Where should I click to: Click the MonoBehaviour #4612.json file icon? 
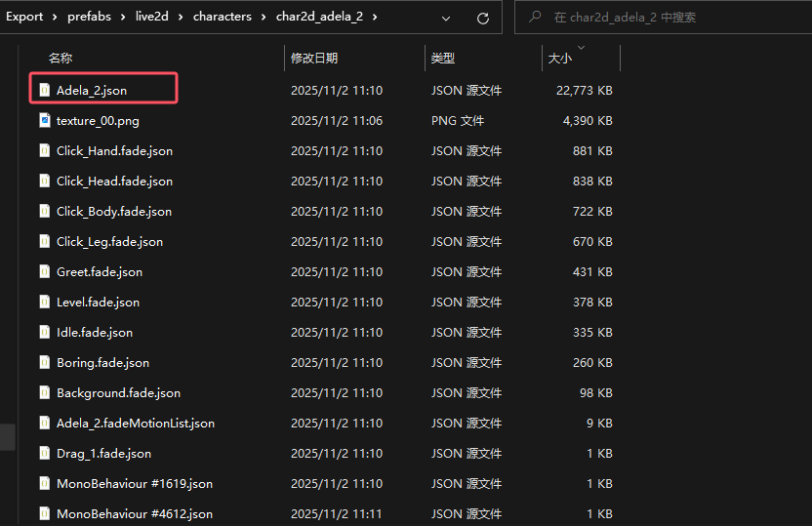[45, 513]
